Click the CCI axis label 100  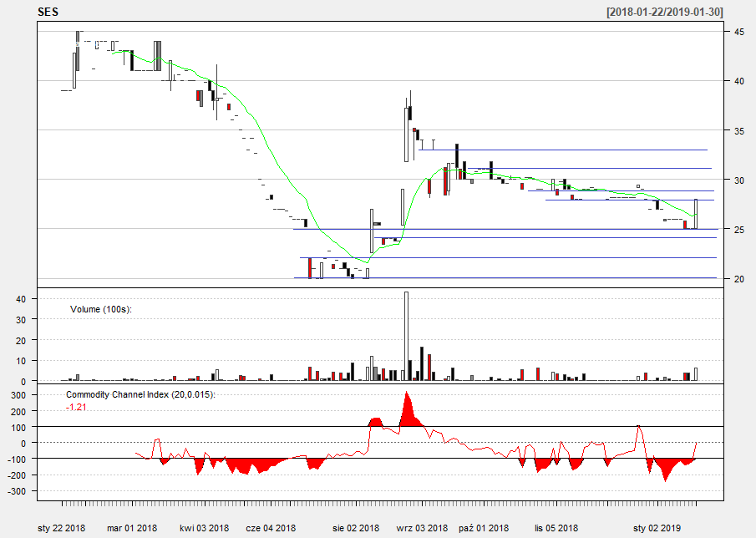[x=18, y=428]
